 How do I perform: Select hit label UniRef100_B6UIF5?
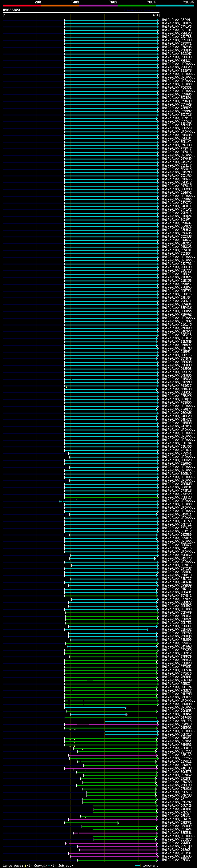pos(177,721)
